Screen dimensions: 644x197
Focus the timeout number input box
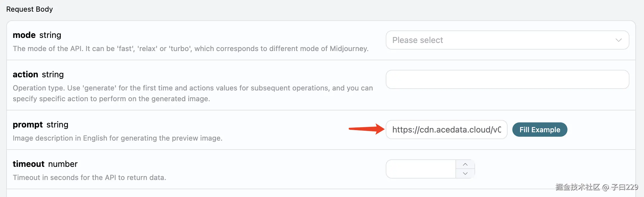(421, 169)
